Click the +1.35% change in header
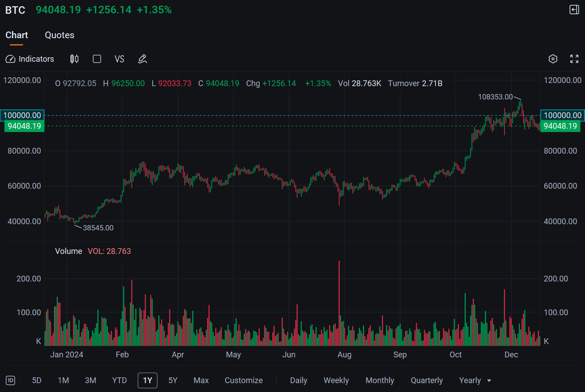585x392 pixels. pyautogui.click(x=154, y=10)
